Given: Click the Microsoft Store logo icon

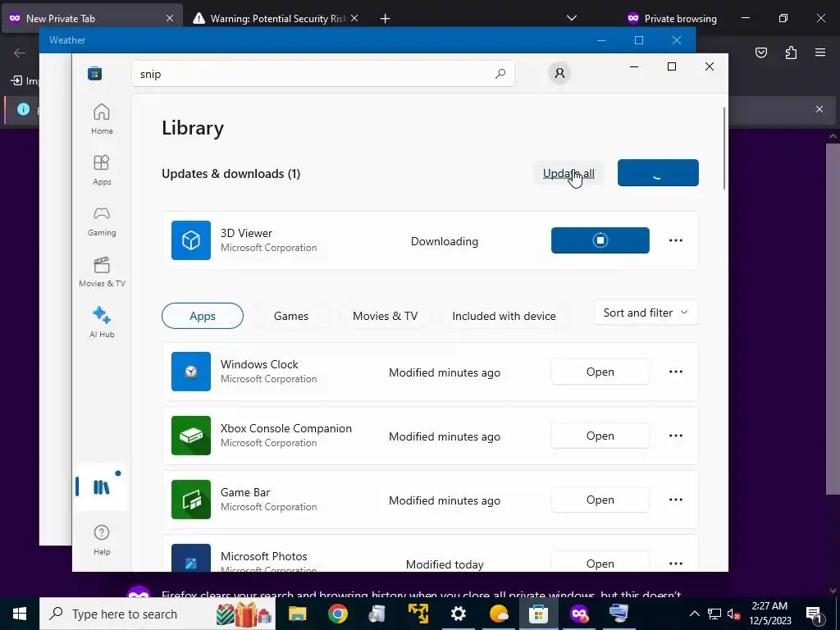Looking at the screenshot, I should point(95,73).
